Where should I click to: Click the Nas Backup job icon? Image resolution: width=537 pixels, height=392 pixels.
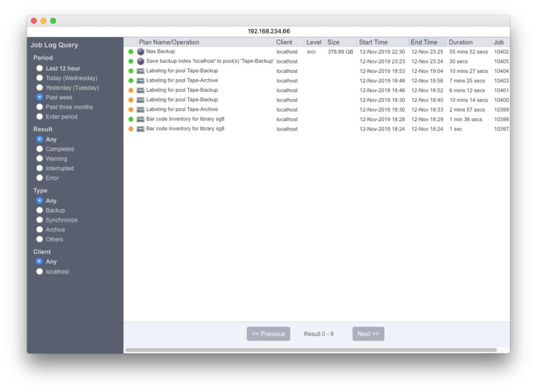click(x=141, y=52)
